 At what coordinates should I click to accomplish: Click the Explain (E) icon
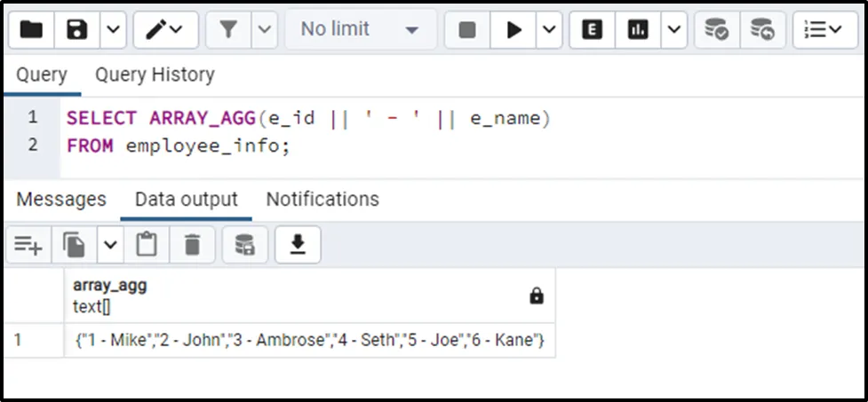(x=592, y=30)
